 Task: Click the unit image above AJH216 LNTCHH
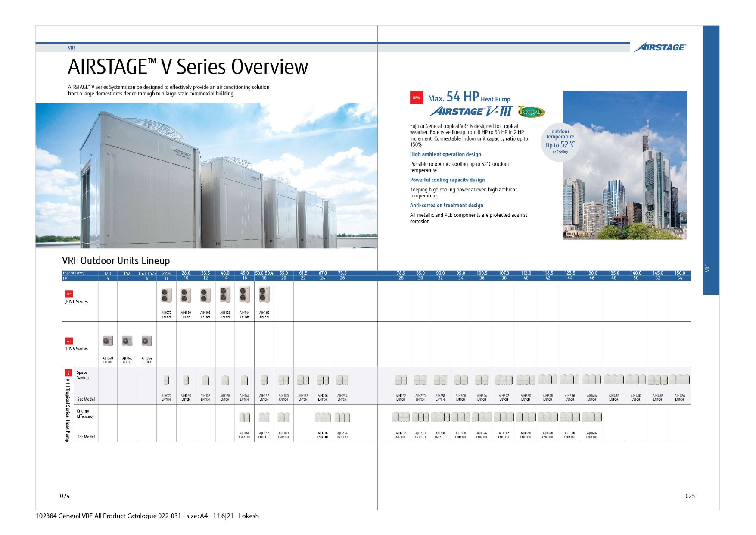pos(323,417)
